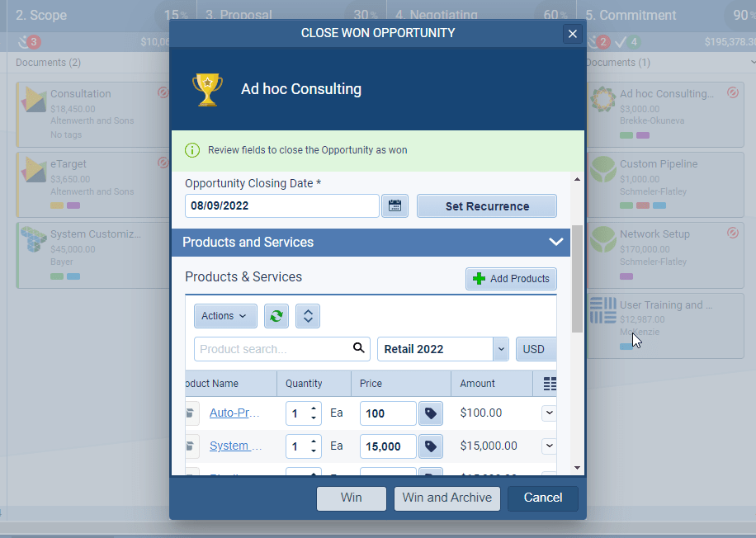Expand the Auto-Pr… row options dropdown

pyautogui.click(x=549, y=413)
